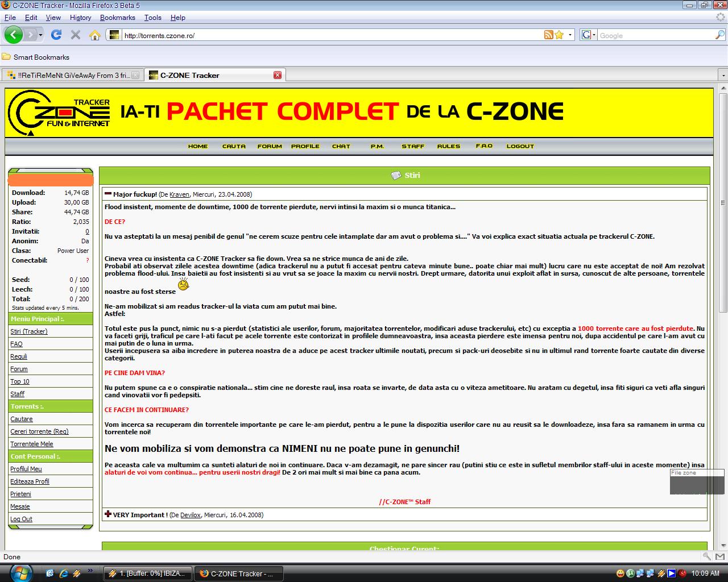Click the C-ZONE site favicon in address bar
The height and width of the screenshot is (582, 728).
(114, 35)
